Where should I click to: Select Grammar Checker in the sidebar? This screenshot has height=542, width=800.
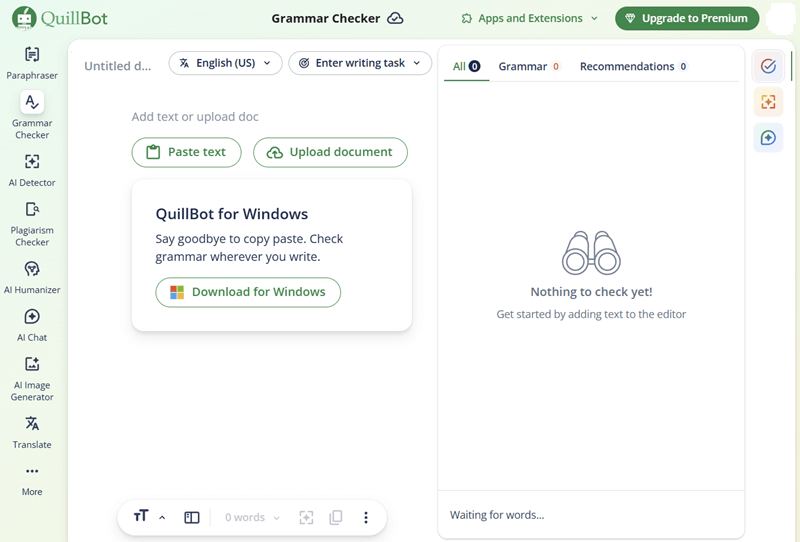coord(32,116)
